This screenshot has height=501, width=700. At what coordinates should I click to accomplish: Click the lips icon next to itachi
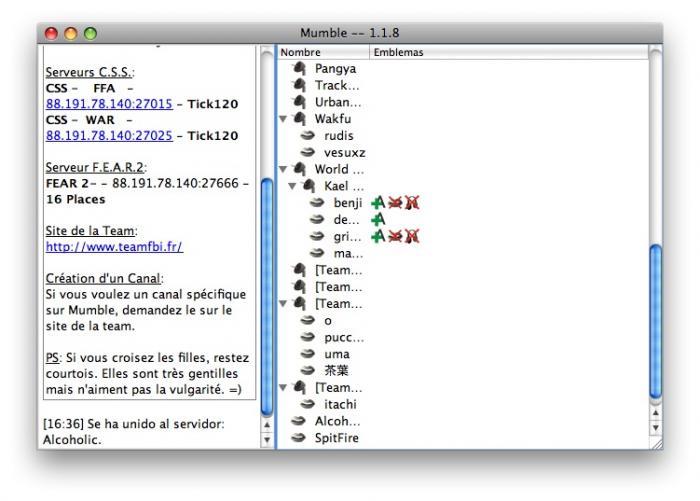pyautogui.click(x=308, y=404)
